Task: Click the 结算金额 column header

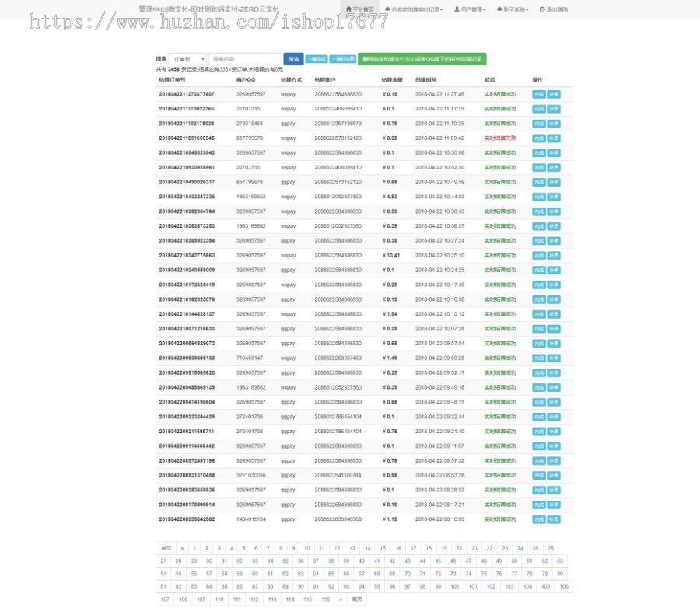Action: pyautogui.click(x=392, y=80)
